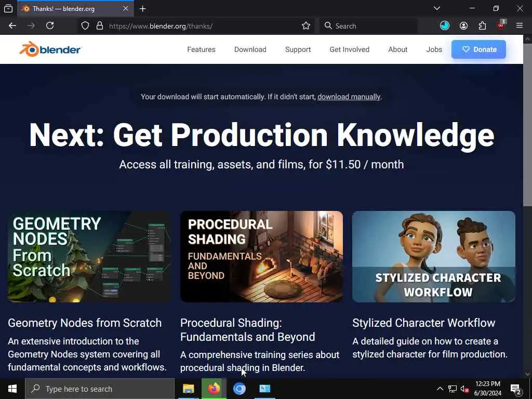Open the Features menu item

pyautogui.click(x=201, y=49)
